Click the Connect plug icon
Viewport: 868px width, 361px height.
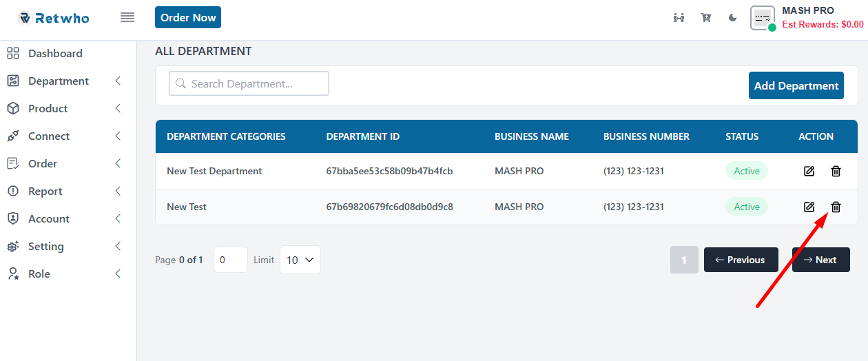13,136
